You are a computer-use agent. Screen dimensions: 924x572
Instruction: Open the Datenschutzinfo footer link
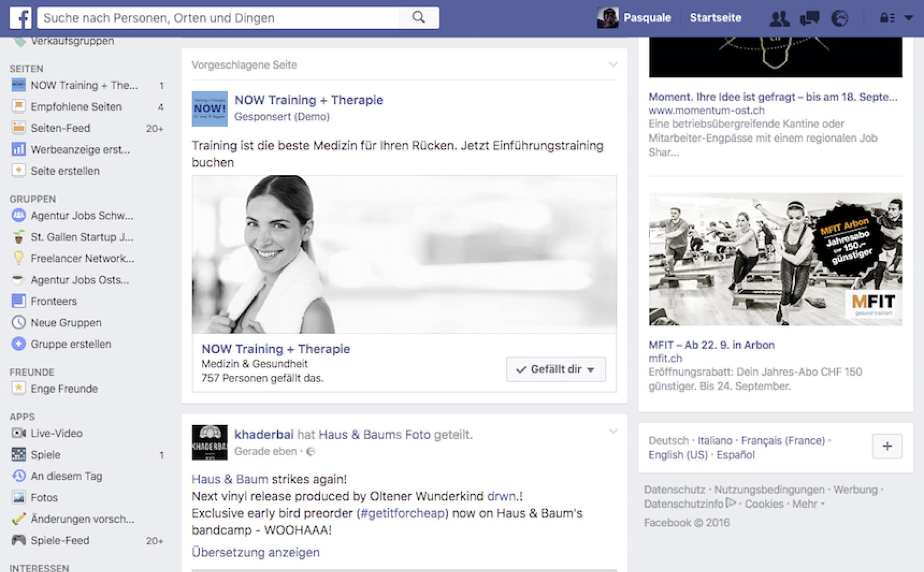684,504
